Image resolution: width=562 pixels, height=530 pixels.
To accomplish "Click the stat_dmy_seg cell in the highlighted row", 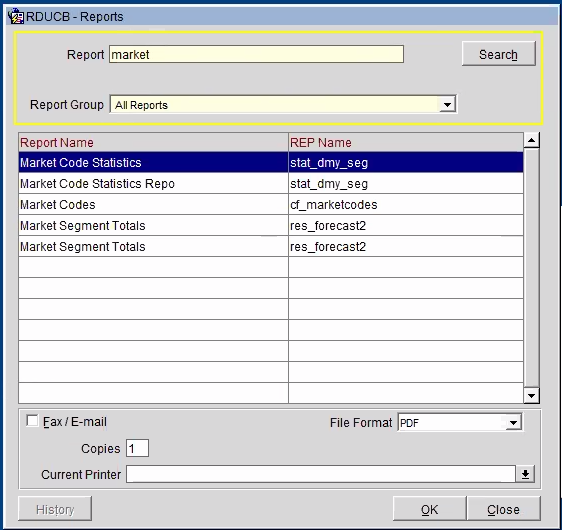I will point(406,163).
